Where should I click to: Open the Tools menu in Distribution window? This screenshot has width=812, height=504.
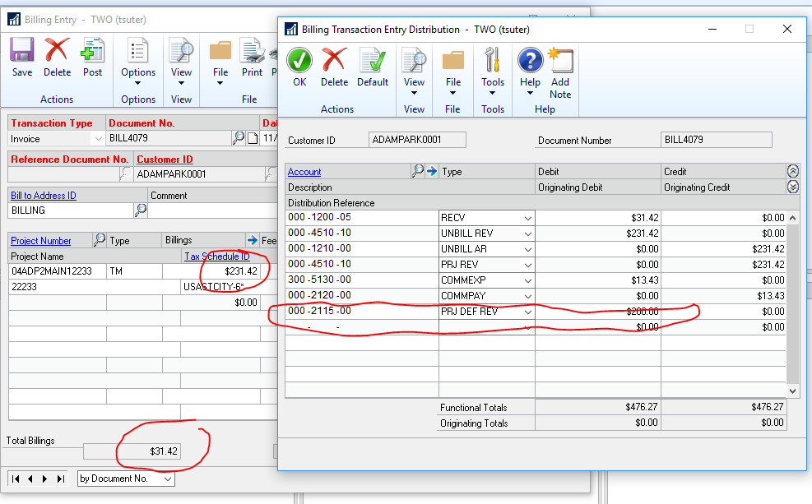pyautogui.click(x=493, y=81)
